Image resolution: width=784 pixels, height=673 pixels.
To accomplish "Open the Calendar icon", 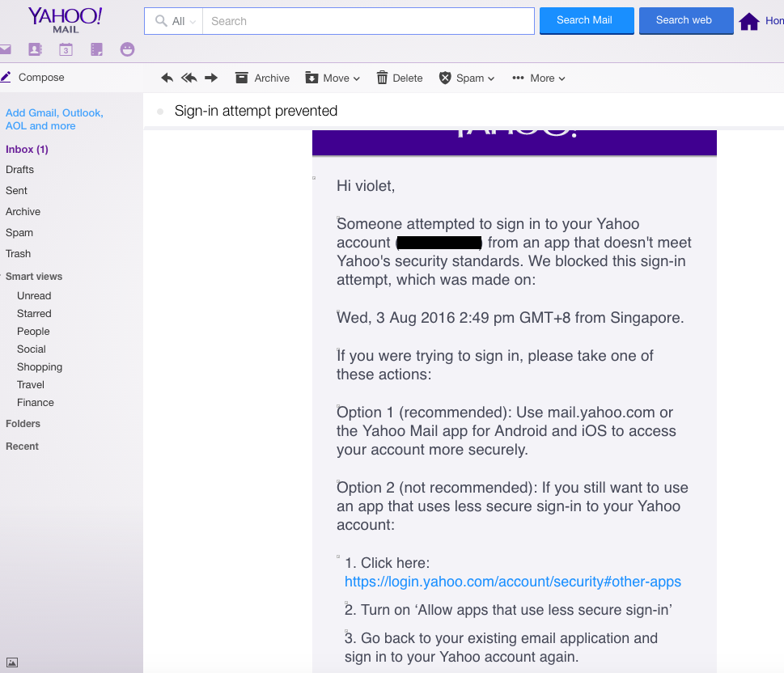I will coord(66,49).
